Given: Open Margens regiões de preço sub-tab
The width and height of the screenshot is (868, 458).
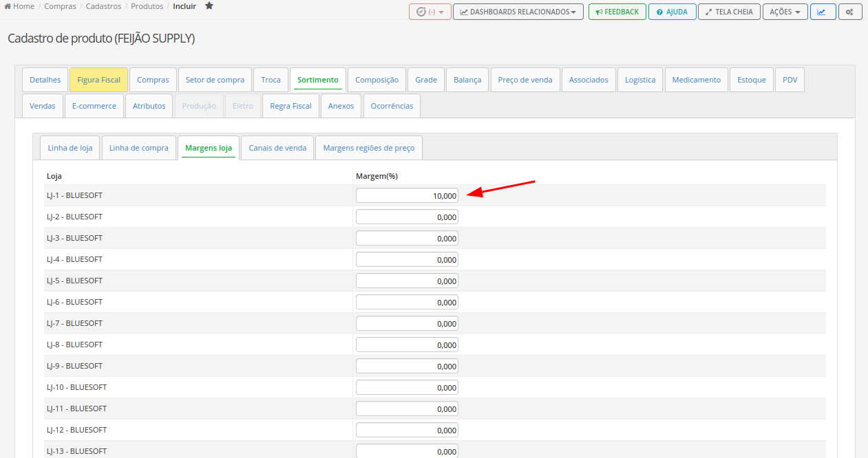Looking at the screenshot, I should 368,148.
